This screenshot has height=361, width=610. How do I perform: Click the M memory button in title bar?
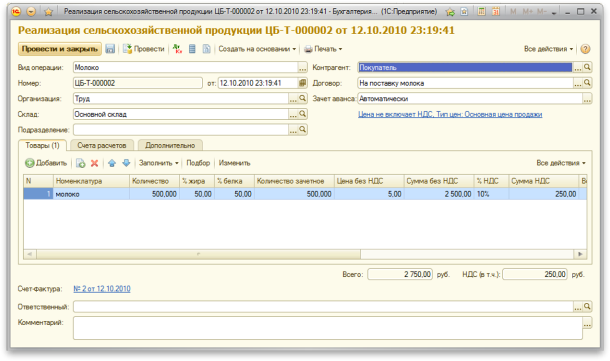click(513, 12)
